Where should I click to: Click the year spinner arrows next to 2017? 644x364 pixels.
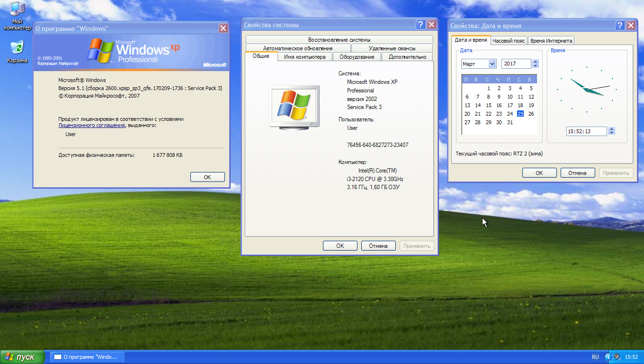pyautogui.click(x=535, y=64)
